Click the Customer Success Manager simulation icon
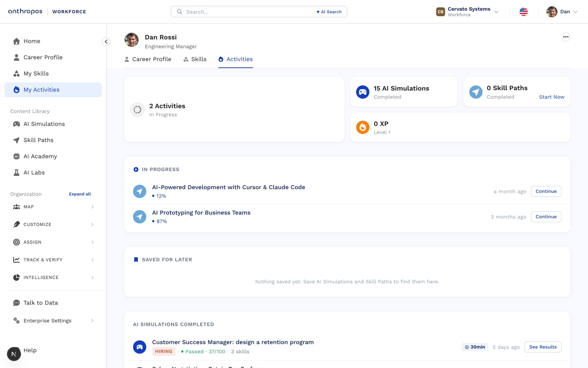 140,347
